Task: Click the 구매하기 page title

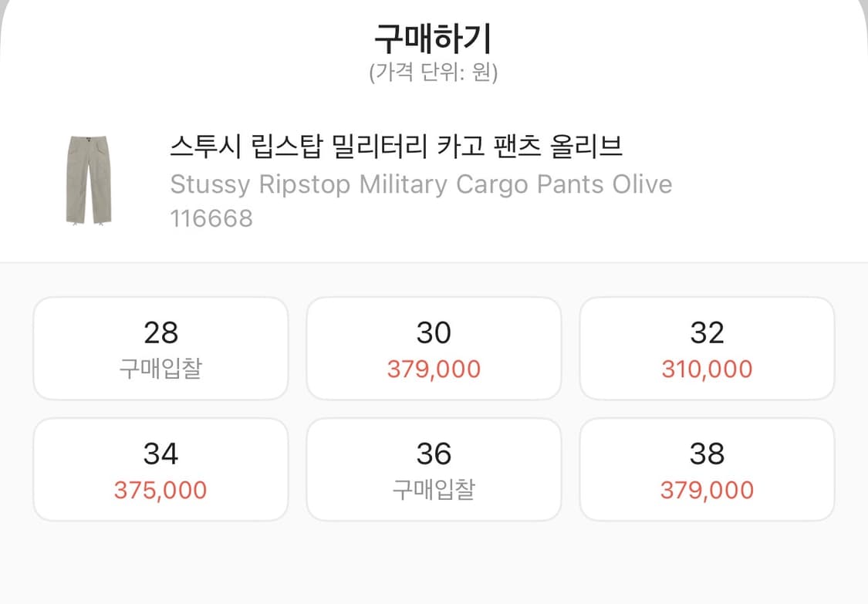Action: coord(434,35)
